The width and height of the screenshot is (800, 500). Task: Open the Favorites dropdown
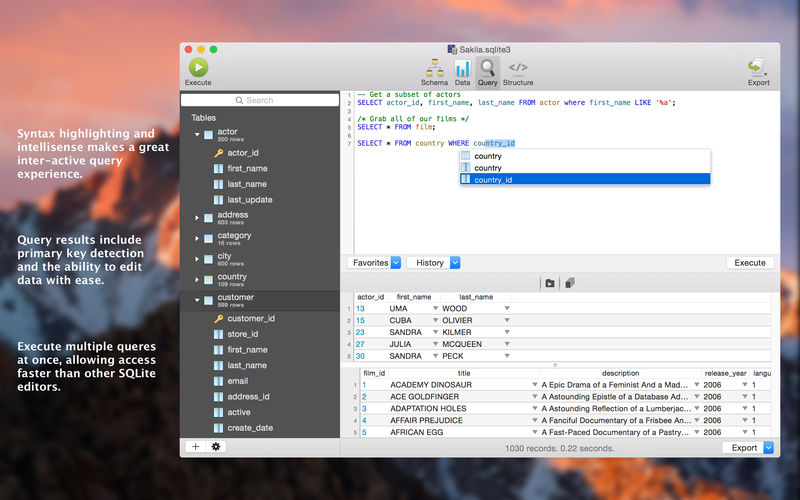(374, 263)
